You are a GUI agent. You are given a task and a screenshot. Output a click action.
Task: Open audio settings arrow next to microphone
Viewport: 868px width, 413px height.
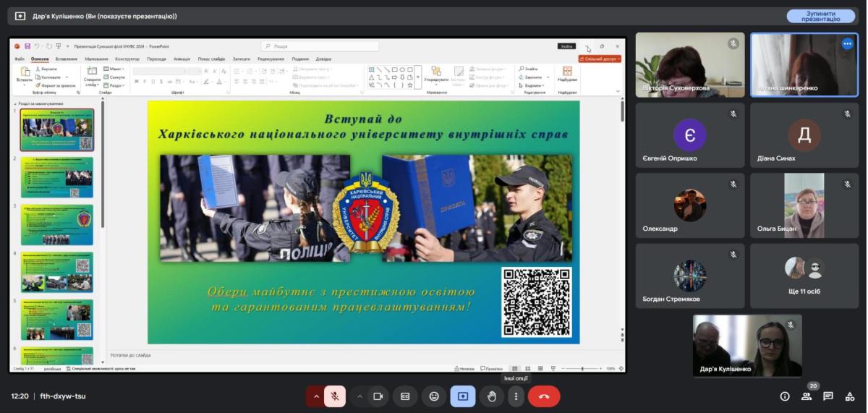pyautogui.click(x=315, y=396)
